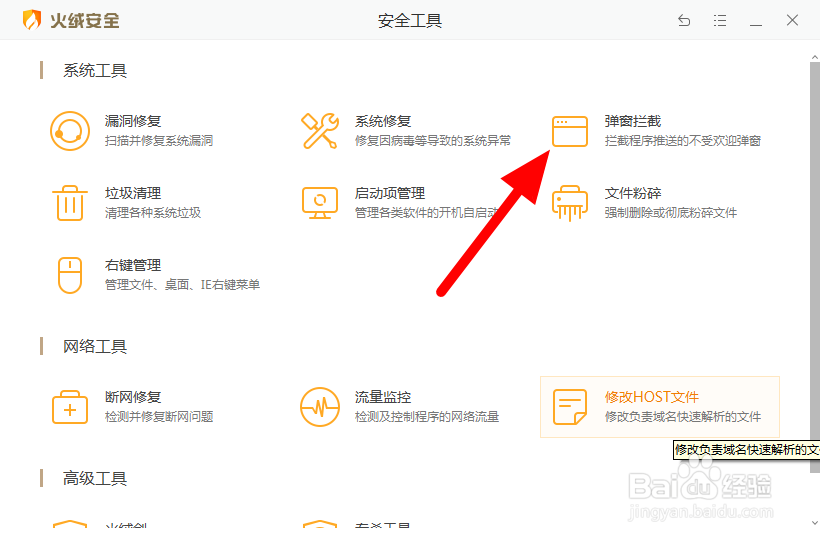This screenshot has width=820, height=540.
Task: Click the 高级工具 section heading
Action: [95, 478]
